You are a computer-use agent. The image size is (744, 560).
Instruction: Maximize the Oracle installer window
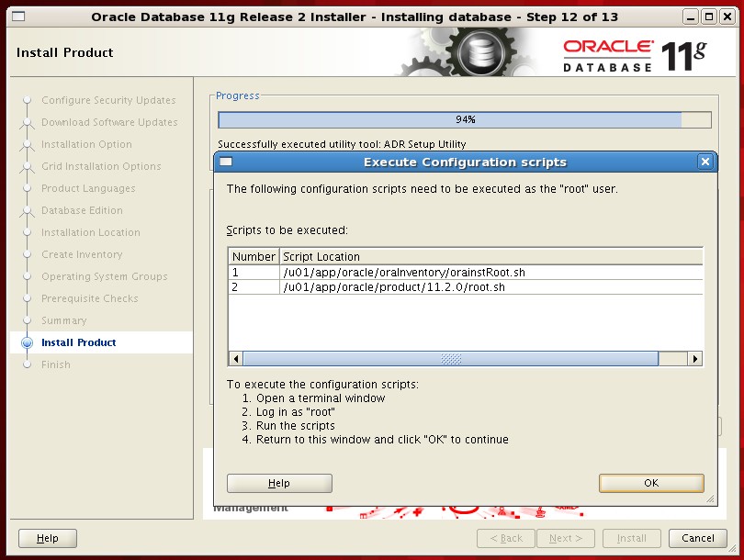[x=709, y=17]
